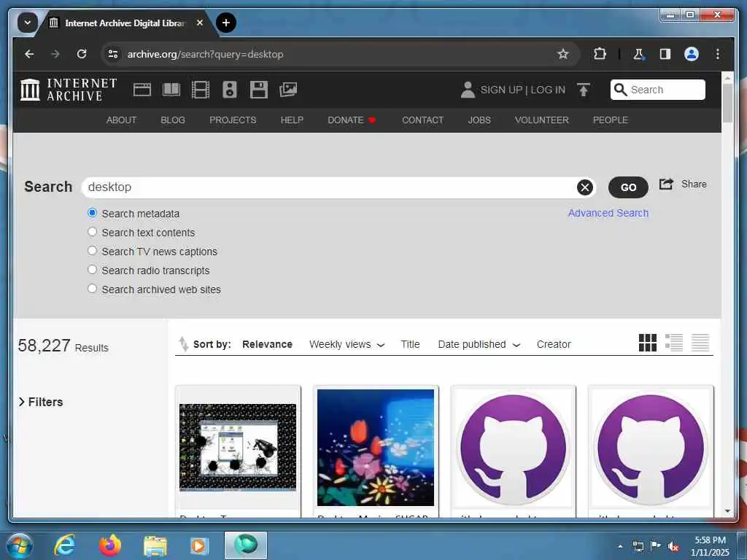Switch to extended list view

[x=674, y=343]
